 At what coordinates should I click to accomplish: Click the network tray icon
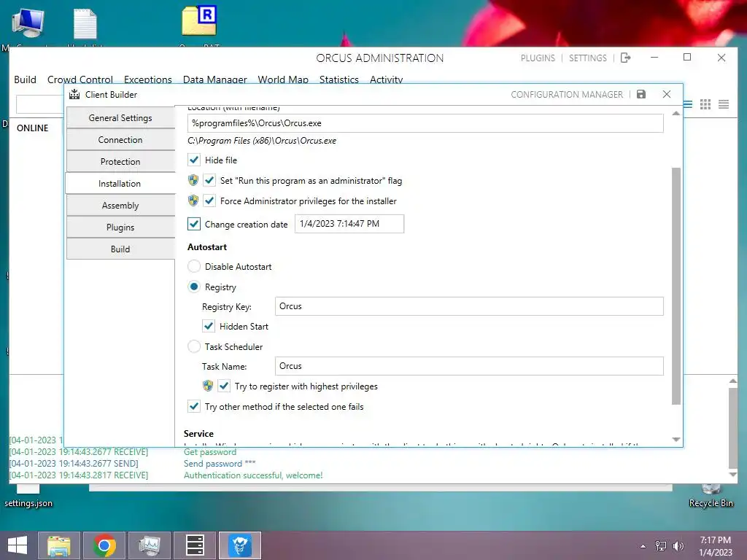click(x=661, y=545)
